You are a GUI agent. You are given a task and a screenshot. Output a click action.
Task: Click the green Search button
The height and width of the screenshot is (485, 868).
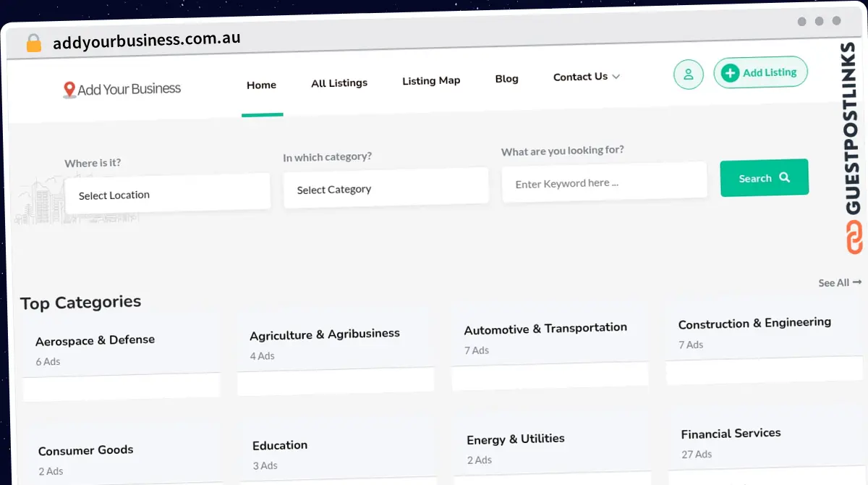[x=764, y=178]
